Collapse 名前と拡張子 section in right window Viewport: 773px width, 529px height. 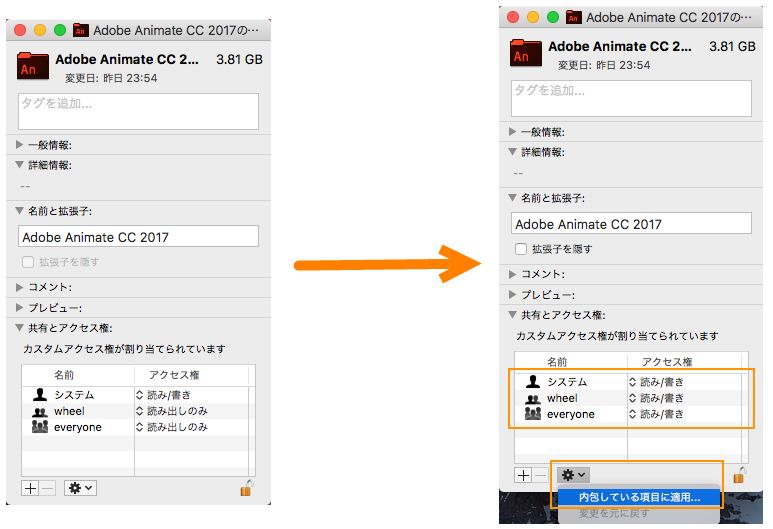pyautogui.click(x=512, y=198)
